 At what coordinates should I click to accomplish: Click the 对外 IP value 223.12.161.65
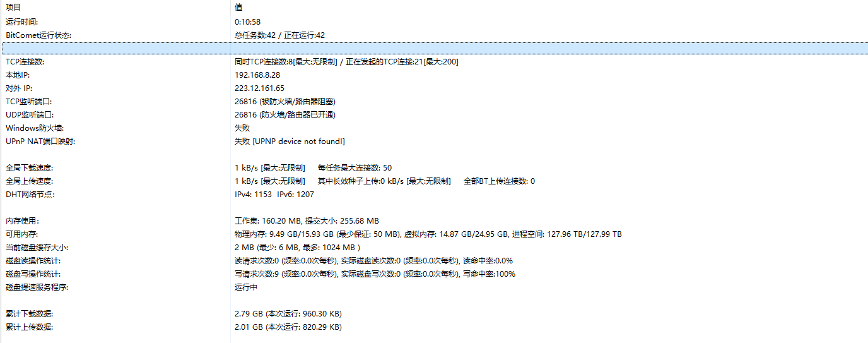click(x=259, y=88)
